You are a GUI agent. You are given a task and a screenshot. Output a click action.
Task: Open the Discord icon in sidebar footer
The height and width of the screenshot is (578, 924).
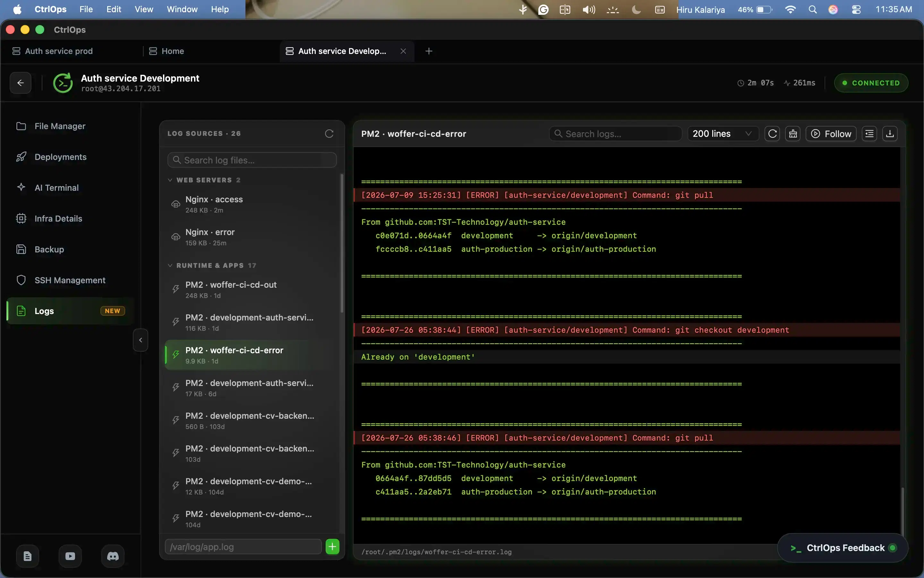coord(113,556)
